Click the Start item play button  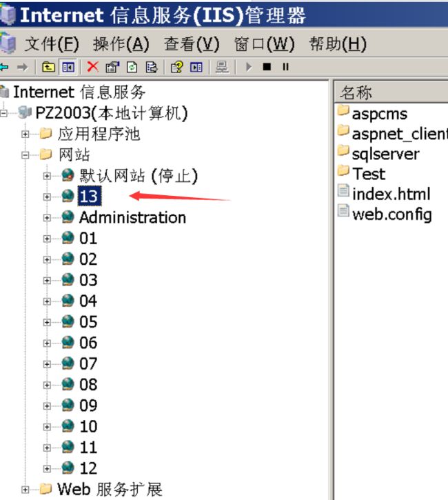tap(249, 67)
